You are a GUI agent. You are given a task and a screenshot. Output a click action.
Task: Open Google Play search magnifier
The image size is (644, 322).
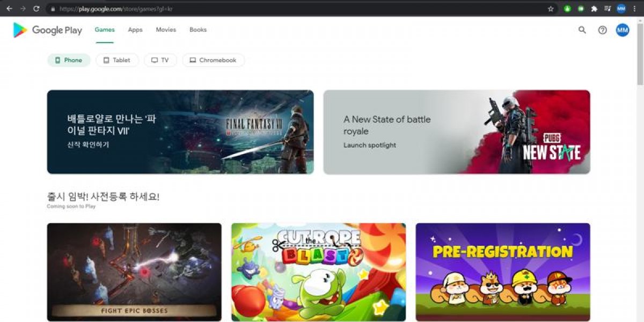click(582, 30)
